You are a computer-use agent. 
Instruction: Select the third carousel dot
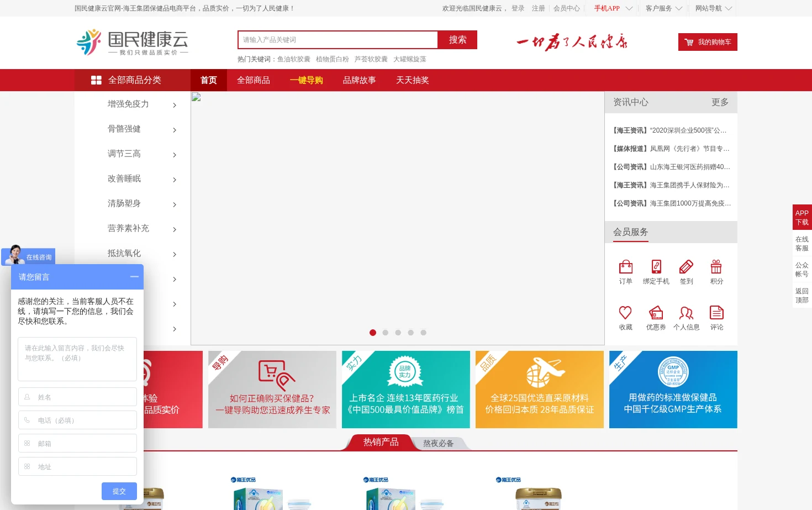[398, 333]
